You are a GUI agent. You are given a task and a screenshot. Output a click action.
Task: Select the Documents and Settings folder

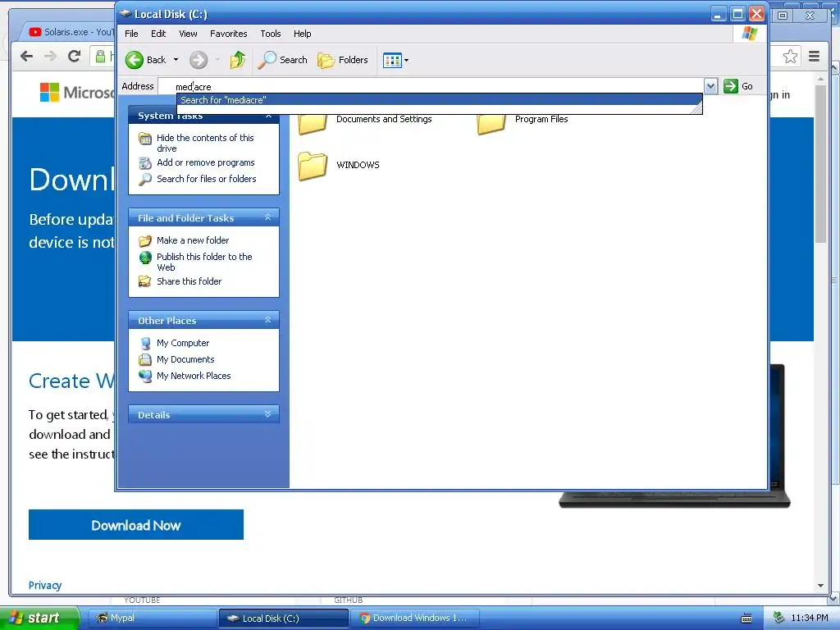point(366,121)
